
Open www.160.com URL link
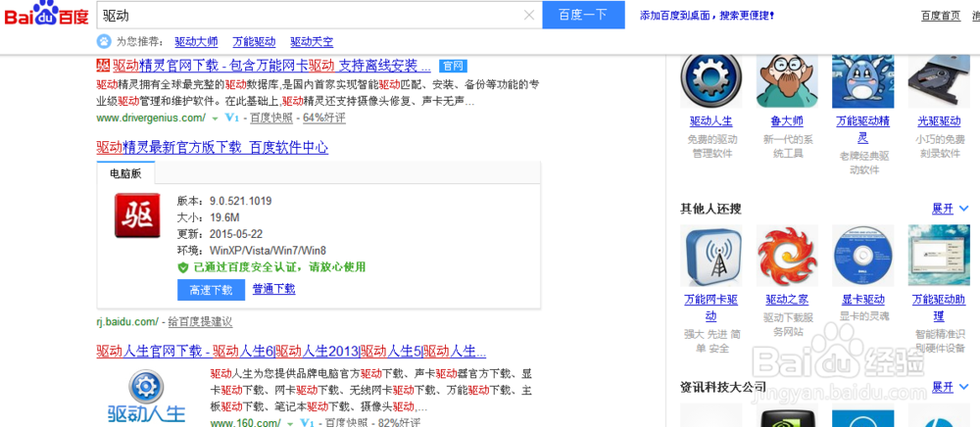[x=245, y=423]
